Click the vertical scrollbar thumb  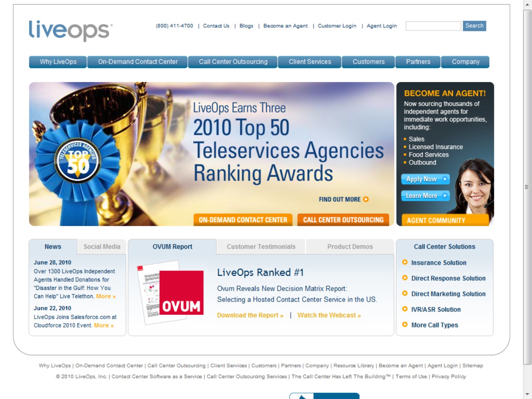[527, 186]
